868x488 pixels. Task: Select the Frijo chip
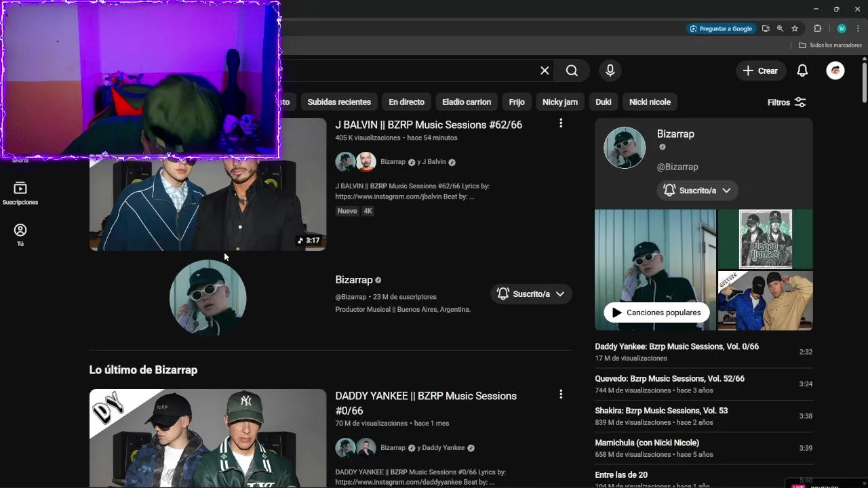tap(517, 102)
